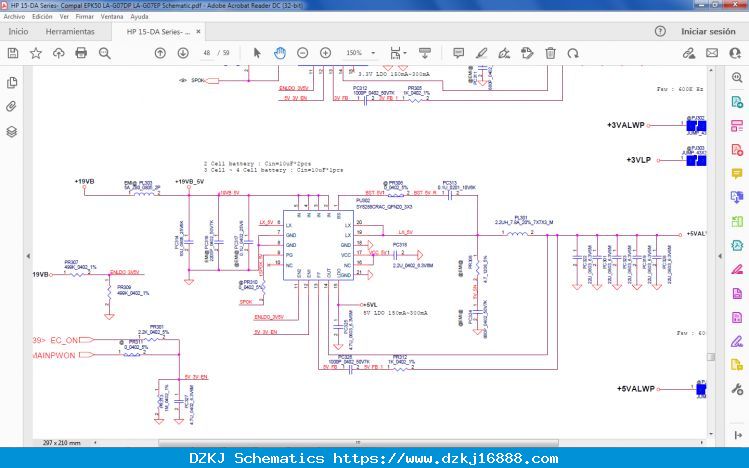Click the cloud upload icon
The height and width of the screenshot is (468, 749).
point(58,53)
